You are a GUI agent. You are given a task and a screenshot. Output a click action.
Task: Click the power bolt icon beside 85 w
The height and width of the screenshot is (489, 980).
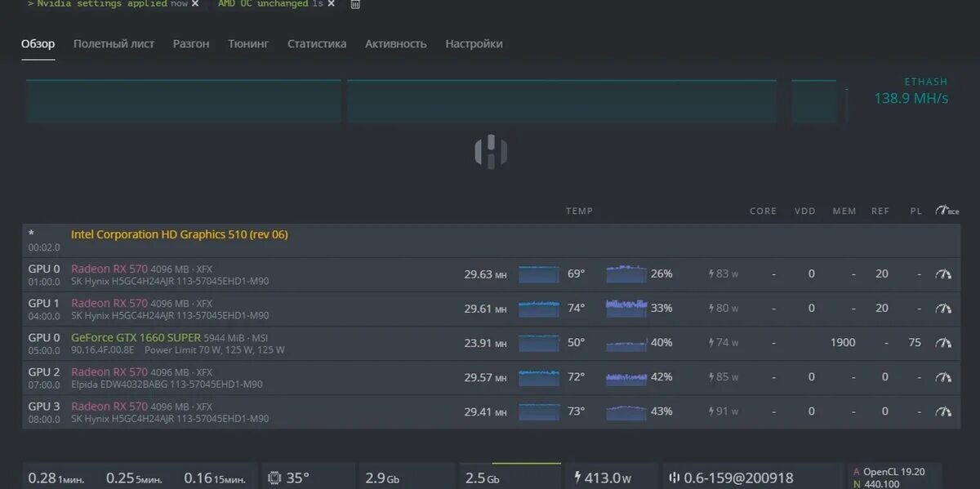710,377
